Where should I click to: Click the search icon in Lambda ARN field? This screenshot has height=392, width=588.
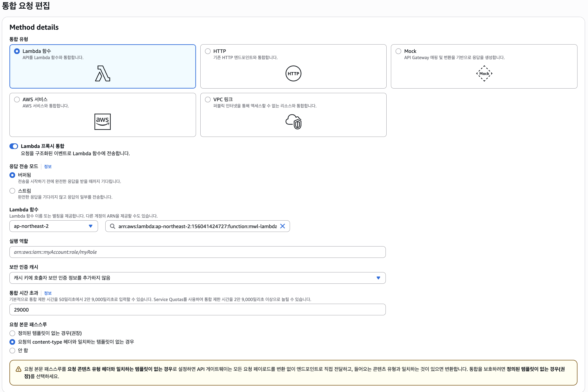(113, 226)
